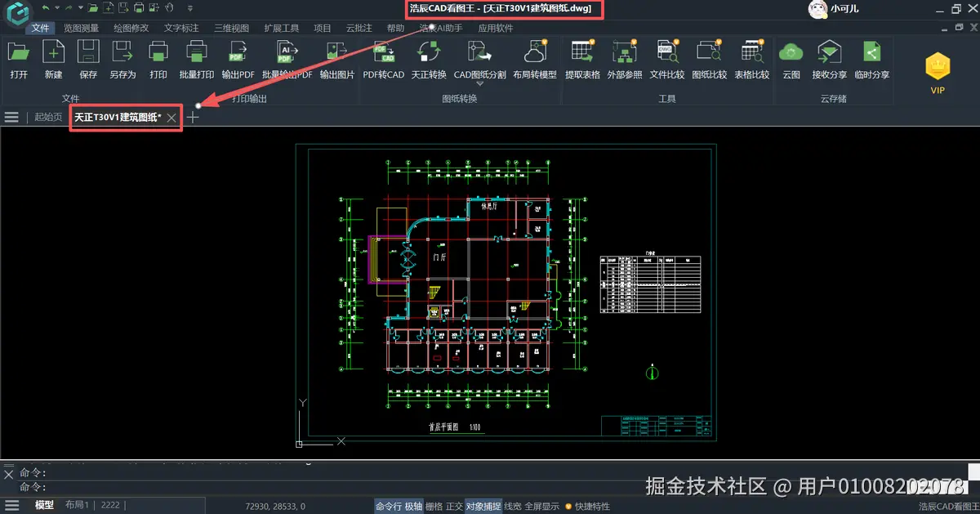Choose 另存为 to save as
980x514 pixels.
[122, 60]
